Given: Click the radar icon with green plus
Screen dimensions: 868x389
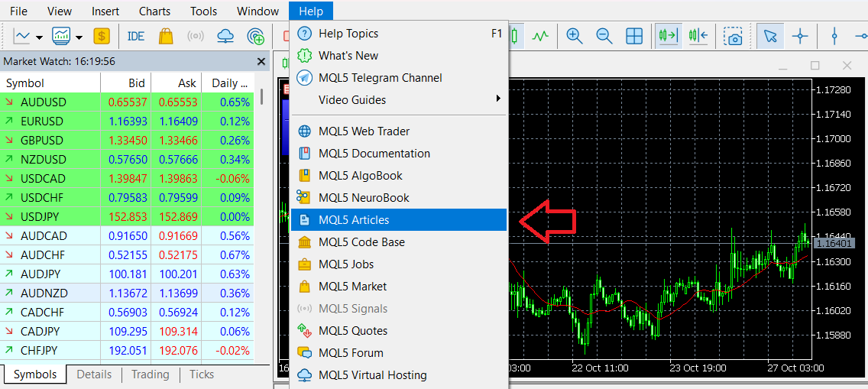Looking at the screenshot, I should click(255, 37).
